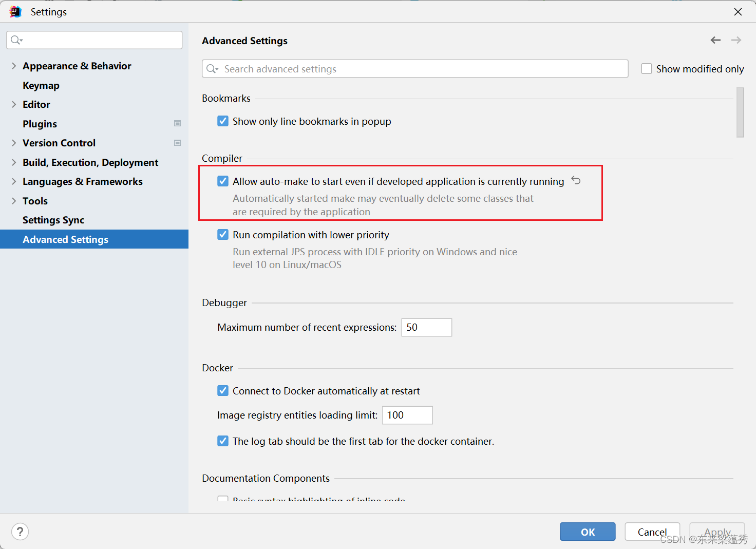Uncheck Allow auto-make to start checkbox

[x=223, y=181]
